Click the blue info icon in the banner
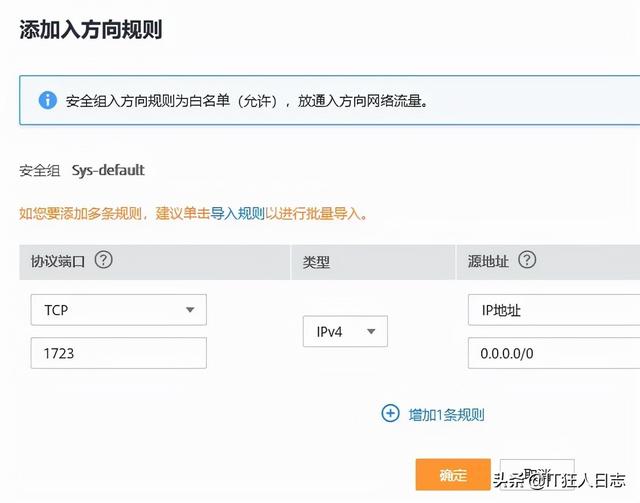Viewport: 640px width, 503px height. coord(47,101)
